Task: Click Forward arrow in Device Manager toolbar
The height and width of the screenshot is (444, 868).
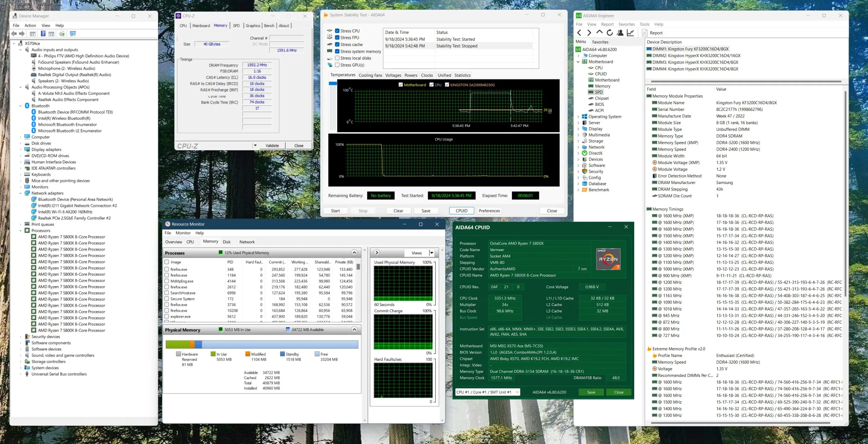Action: [22, 34]
